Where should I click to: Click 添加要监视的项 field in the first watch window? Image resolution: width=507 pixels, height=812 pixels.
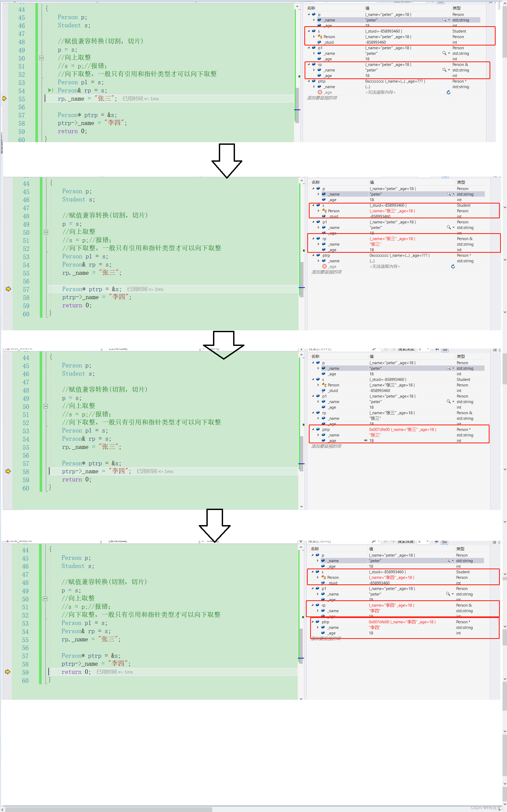pos(322,98)
